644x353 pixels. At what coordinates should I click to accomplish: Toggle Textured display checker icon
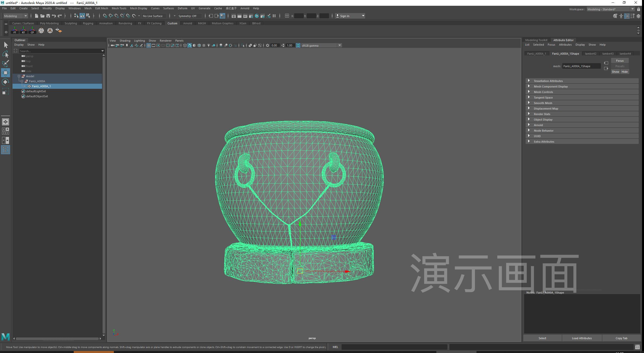(x=204, y=45)
